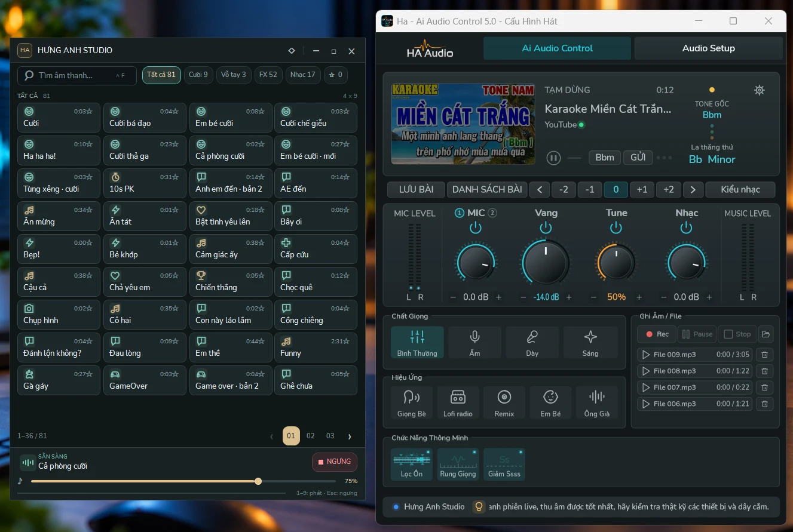The height and width of the screenshot is (532, 793).
Task: Apply the Ông Già voice effect
Action: click(596, 402)
